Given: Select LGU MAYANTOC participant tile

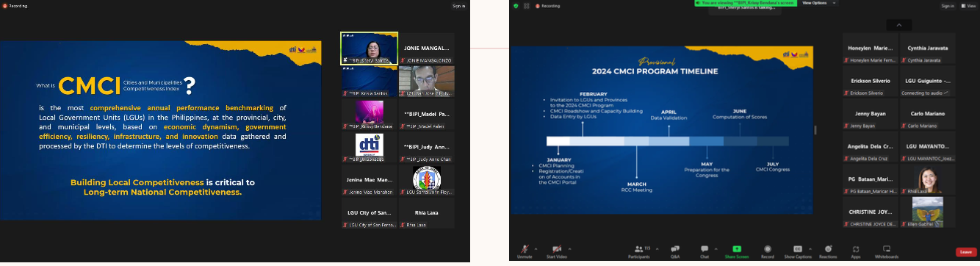Looking at the screenshot, I should 927,147.
